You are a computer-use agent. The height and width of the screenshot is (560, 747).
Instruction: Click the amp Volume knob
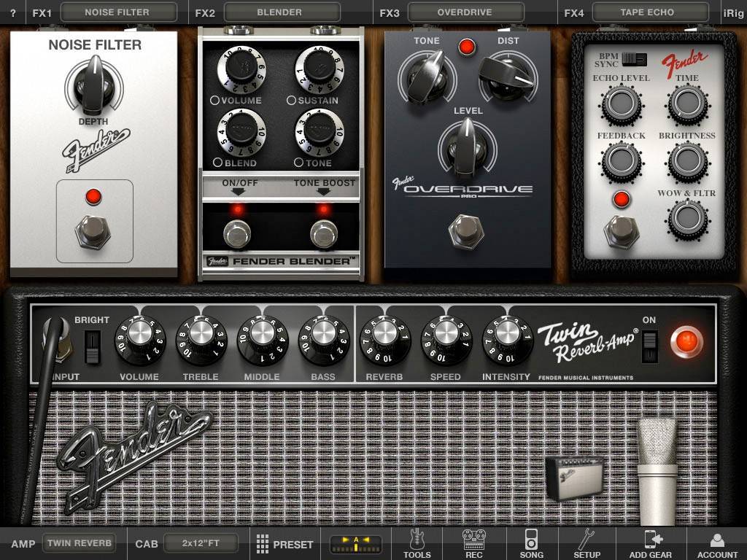click(x=139, y=341)
